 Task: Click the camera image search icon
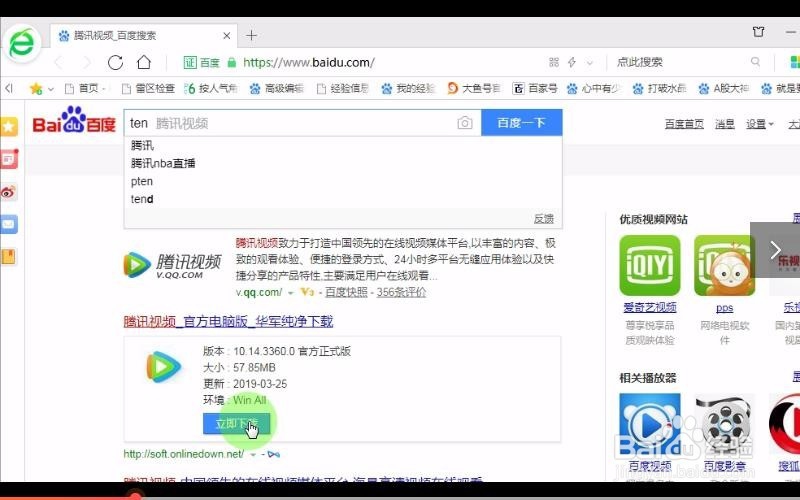click(x=464, y=123)
